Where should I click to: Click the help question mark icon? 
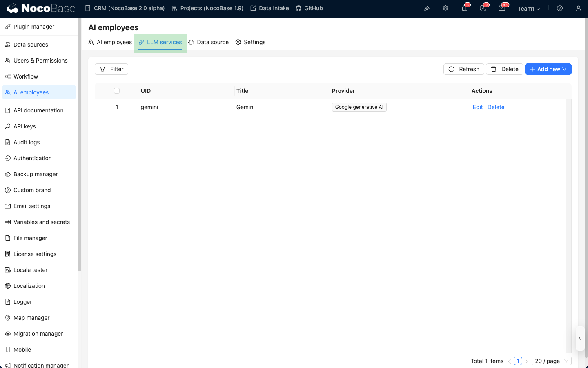560,9
